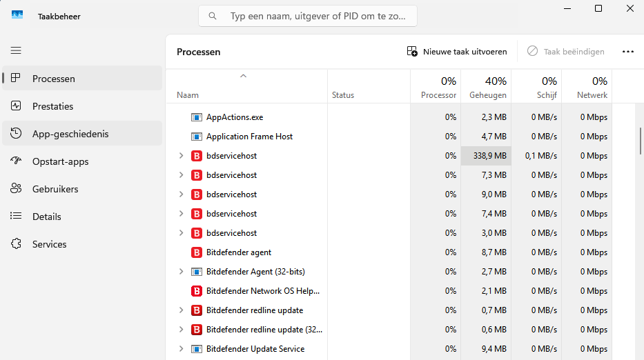This screenshot has width=644, height=360.
Task: Click the Services puzzle icon
Action: (16, 244)
